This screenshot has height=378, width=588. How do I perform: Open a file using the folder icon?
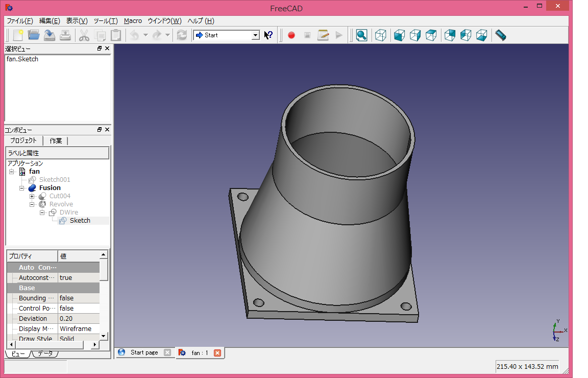point(33,35)
